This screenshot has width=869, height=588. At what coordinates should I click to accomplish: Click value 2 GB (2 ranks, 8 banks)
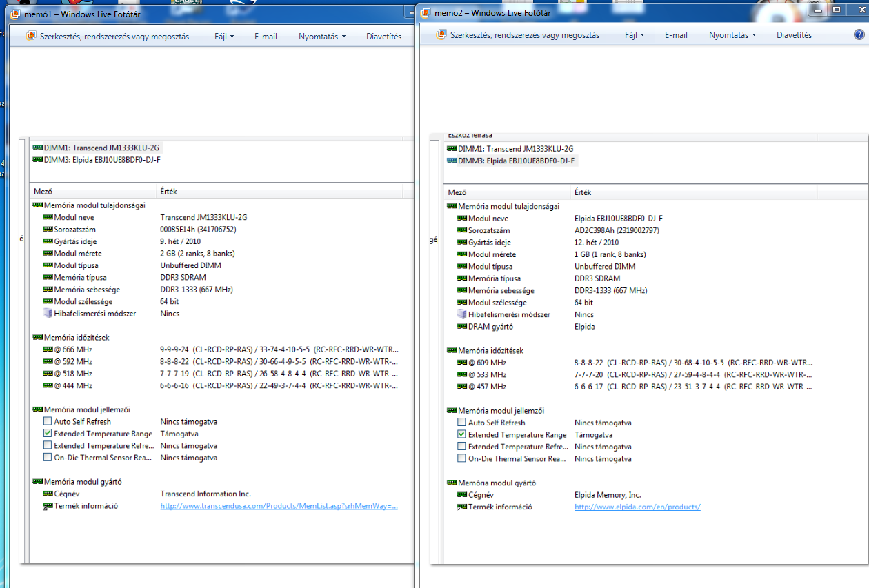click(199, 254)
